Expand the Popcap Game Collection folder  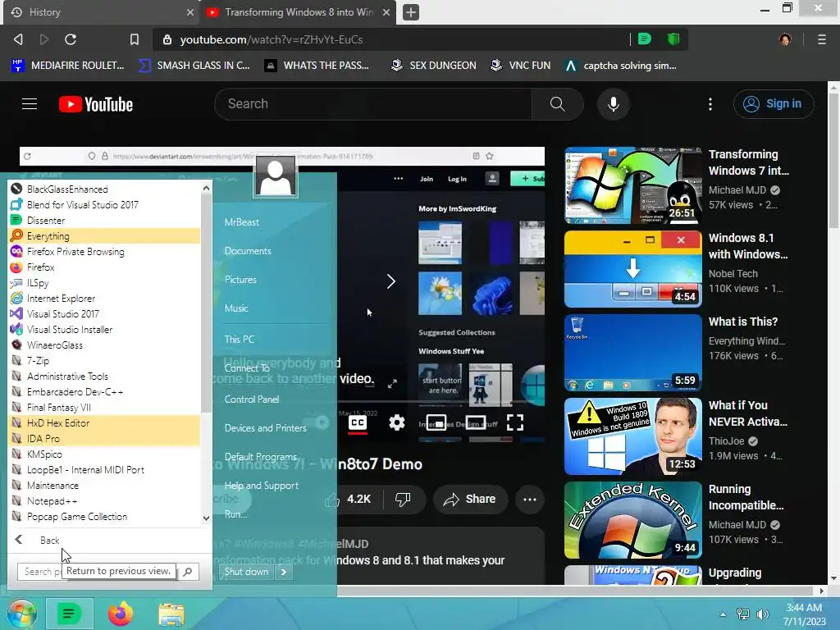tap(104, 517)
